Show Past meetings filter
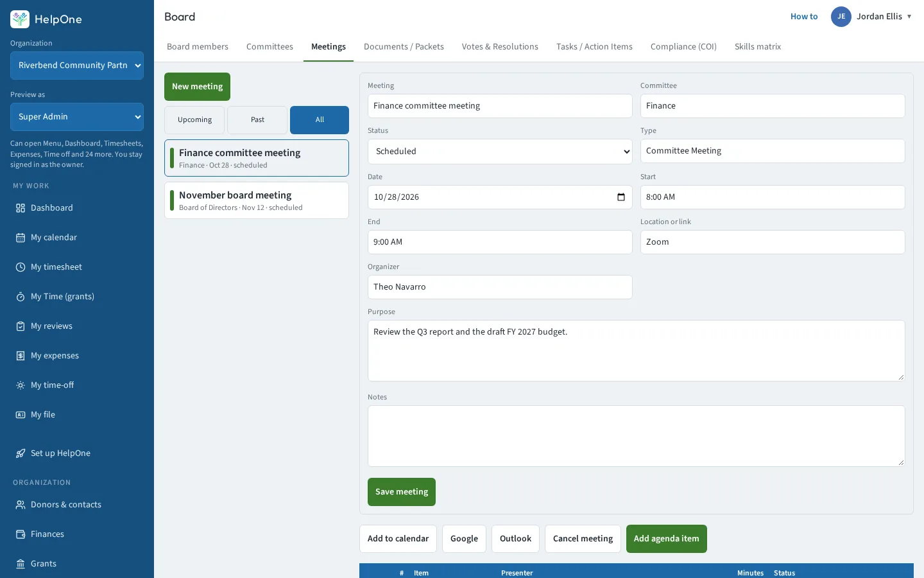Screen dimensions: 924x578 [257, 120]
